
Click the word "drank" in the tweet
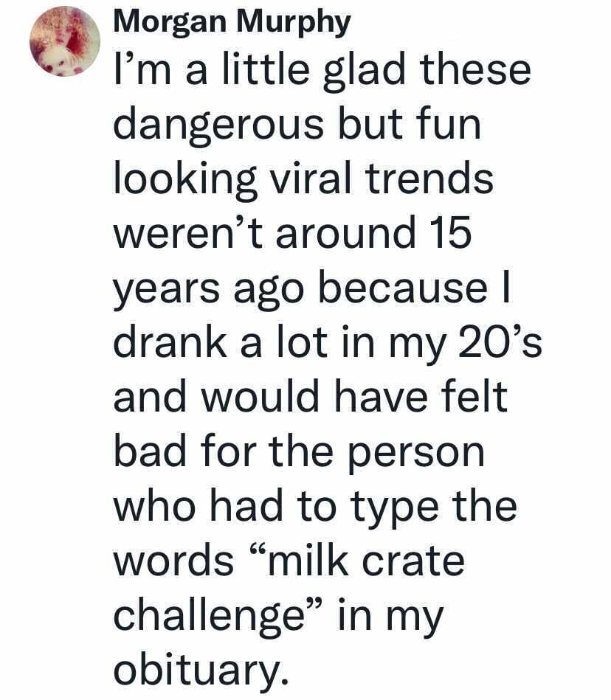coord(170,341)
